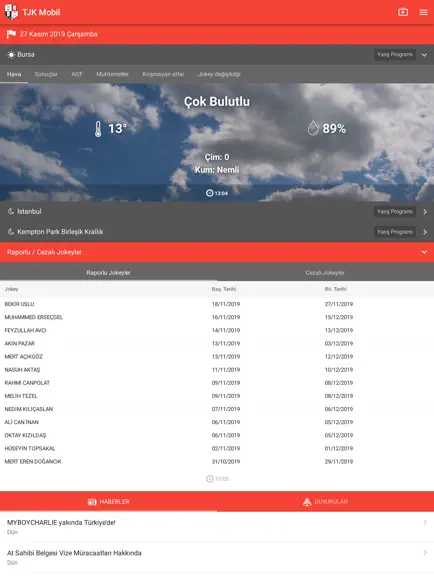Viewport: 434px width, 579px height.
Task: Select jockey FEYZULLAH AVCI row
Action: tap(217, 330)
